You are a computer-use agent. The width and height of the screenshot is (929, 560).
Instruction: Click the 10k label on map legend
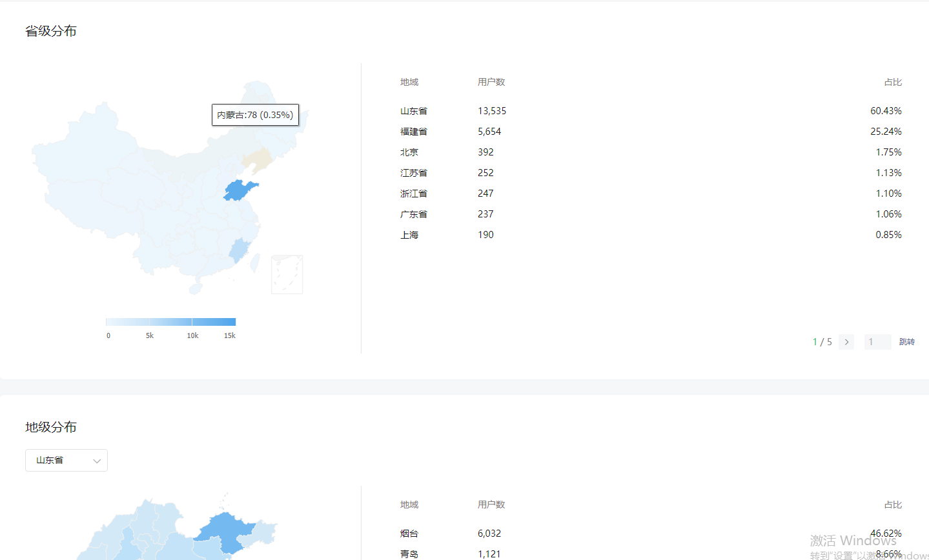click(192, 335)
